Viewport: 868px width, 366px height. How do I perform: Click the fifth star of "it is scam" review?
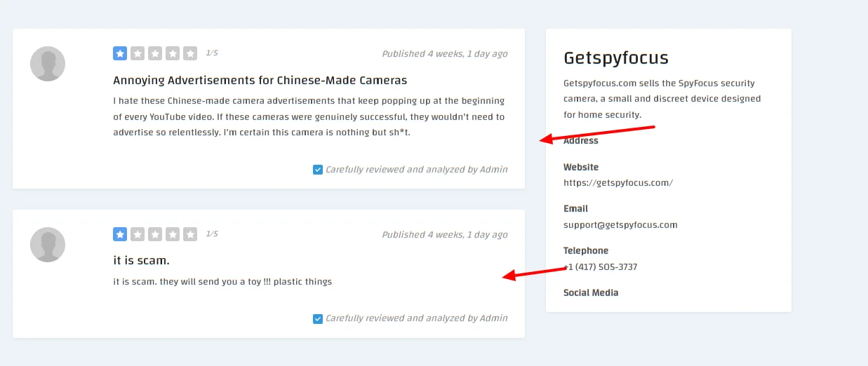[x=190, y=234]
